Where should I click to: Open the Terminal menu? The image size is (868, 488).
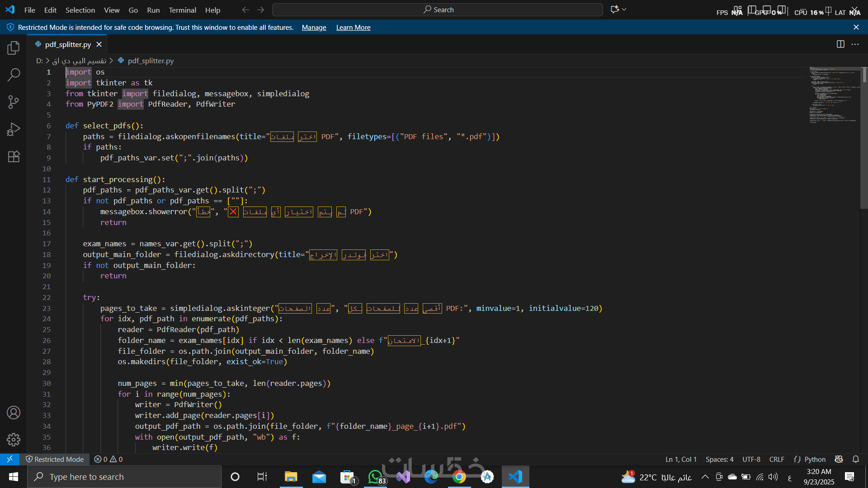[x=182, y=10]
